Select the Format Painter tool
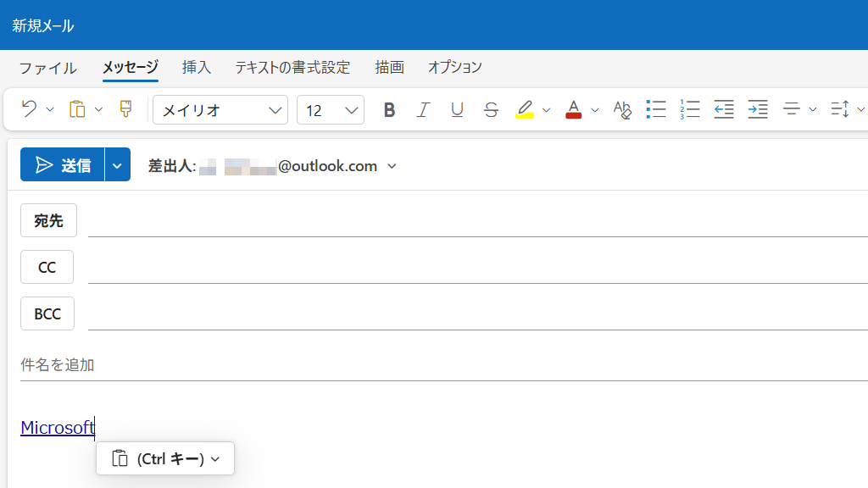Viewport: 868px width, 488px height. (124, 109)
